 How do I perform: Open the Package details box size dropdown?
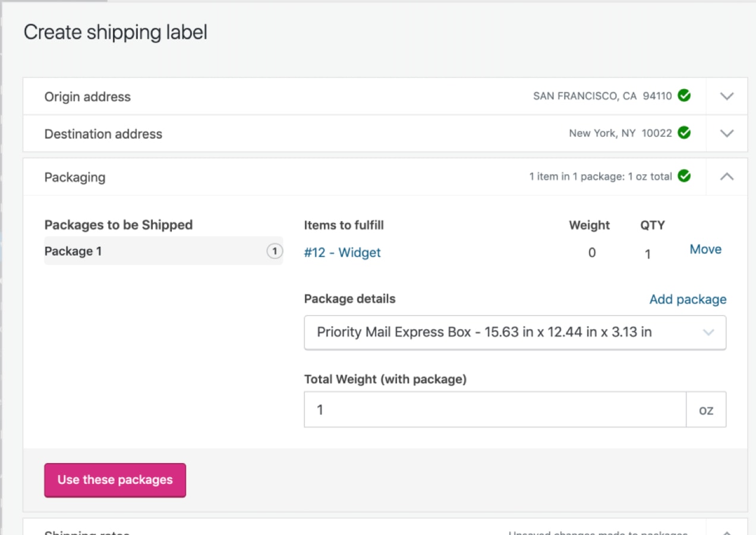515,332
